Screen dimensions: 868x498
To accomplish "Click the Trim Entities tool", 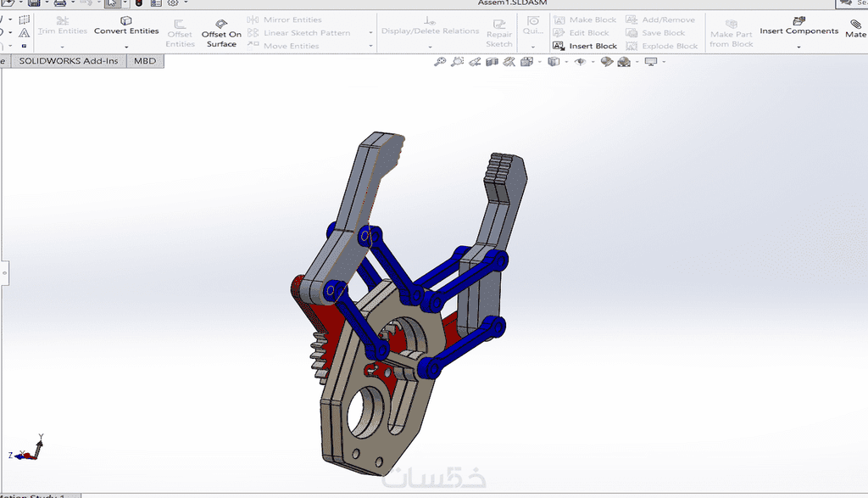I will [x=63, y=25].
